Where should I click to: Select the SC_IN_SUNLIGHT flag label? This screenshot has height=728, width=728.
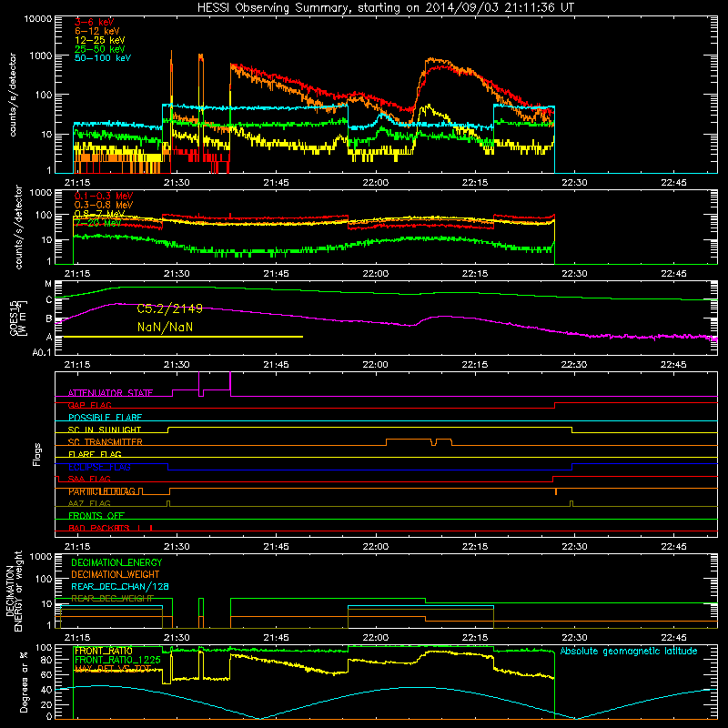pyautogui.click(x=105, y=430)
